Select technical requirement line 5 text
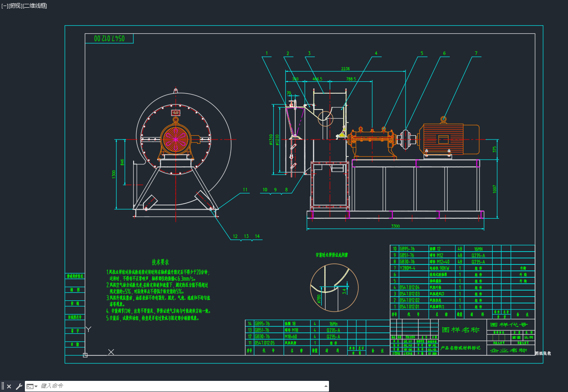Image resolution: width=568 pixels, height=392 pixels. click(152, 318)
